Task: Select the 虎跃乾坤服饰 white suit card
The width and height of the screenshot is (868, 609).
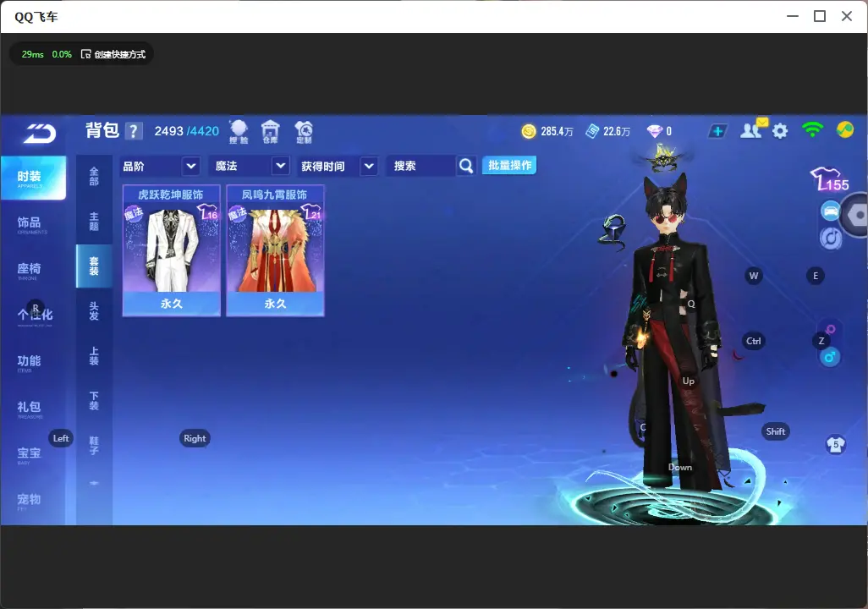Action: (x=171, y=250)
